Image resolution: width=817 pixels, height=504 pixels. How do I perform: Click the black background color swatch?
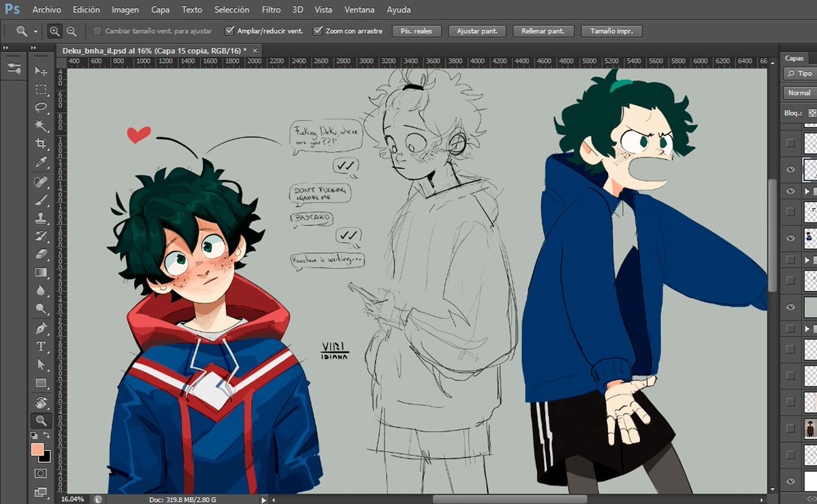click(x=46, y=458)
